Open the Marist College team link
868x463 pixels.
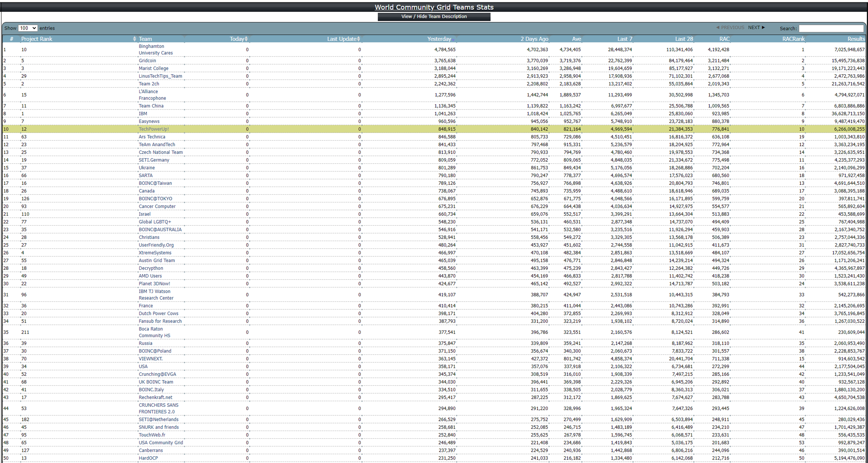tap(153, 68)
